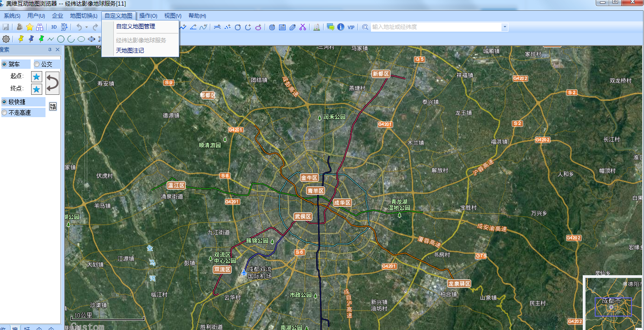Screen dimensions: 644x330
Task: Click the VIP toolbar icon
Action: click(351, 27)
